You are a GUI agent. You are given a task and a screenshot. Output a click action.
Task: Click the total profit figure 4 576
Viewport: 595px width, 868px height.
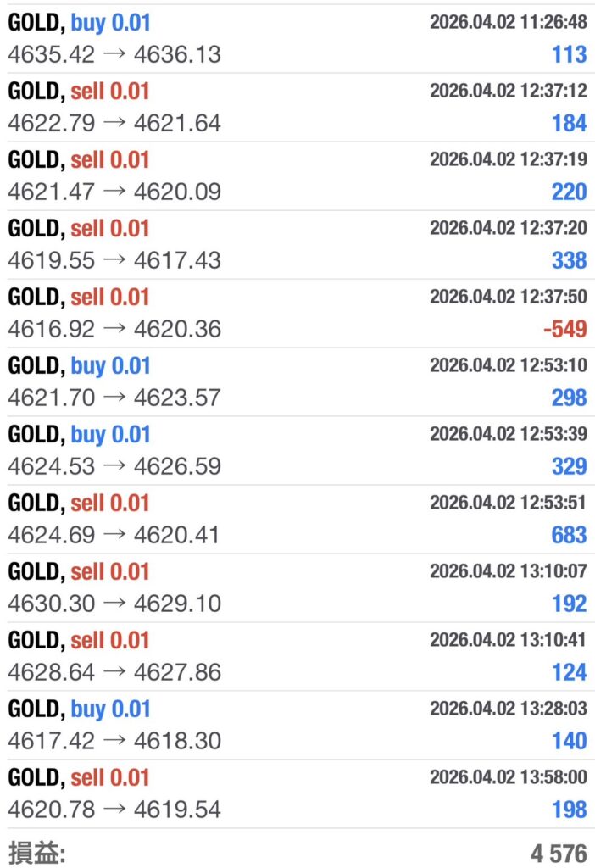pos(559,853)
